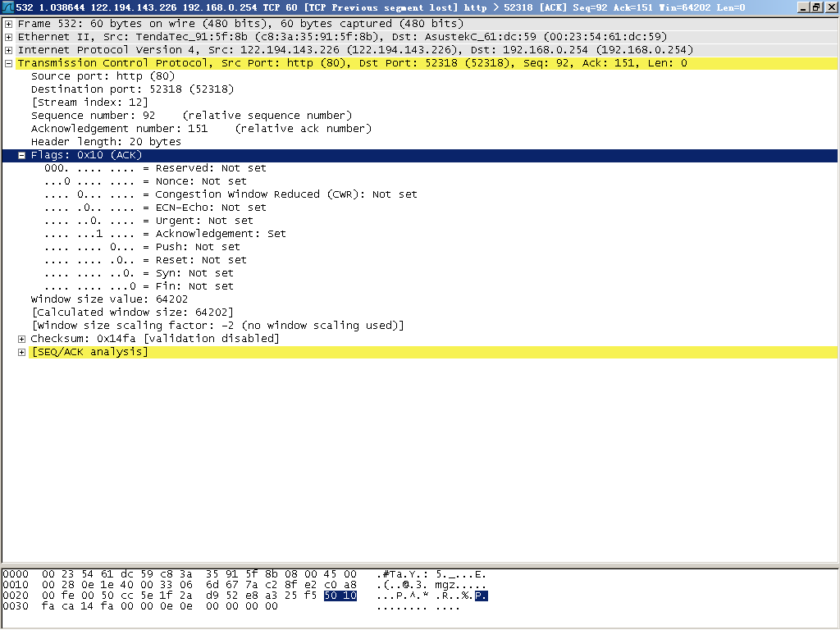Click highlighted ASCII 'P.' in hex pane

(x=481, y=596)
